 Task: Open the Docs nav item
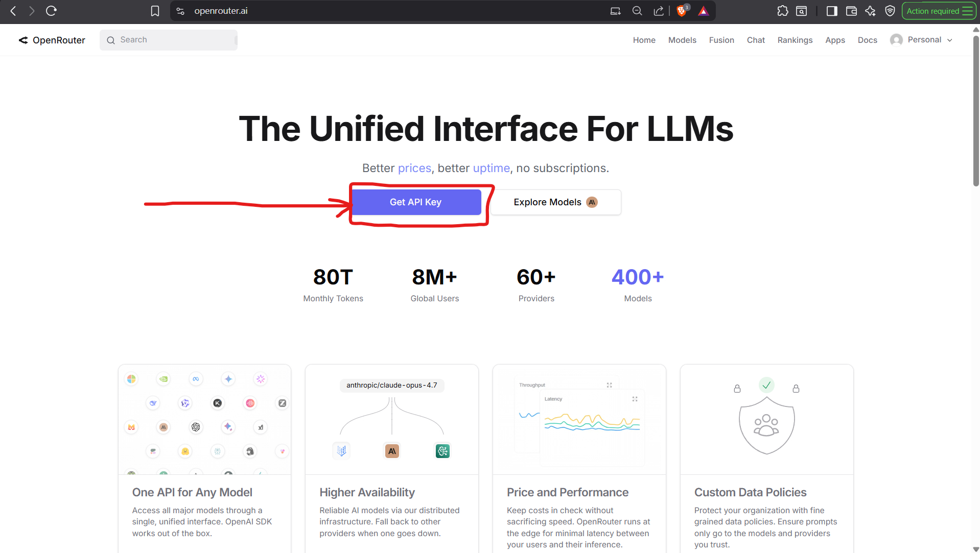click(x=867, y=40)
